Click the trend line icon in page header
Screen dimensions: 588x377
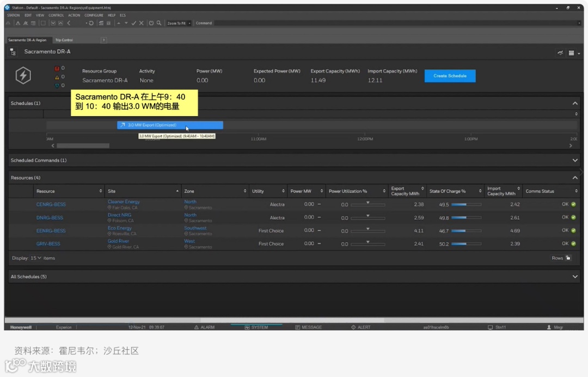[x=560, y=53]
